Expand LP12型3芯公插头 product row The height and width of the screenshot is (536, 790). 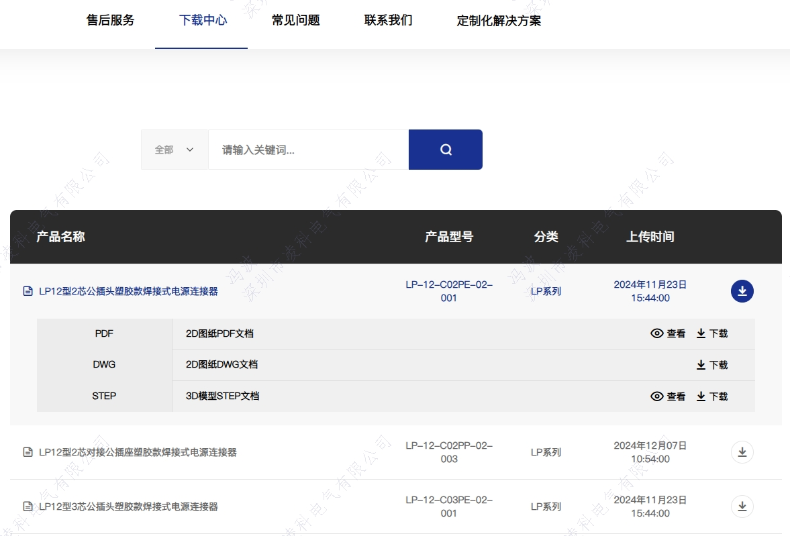tap(128, 507)
